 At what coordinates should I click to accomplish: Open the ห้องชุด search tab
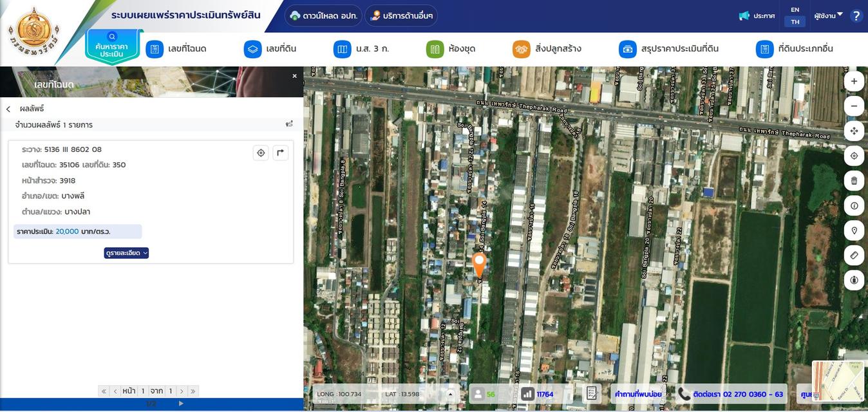point(451,49)
